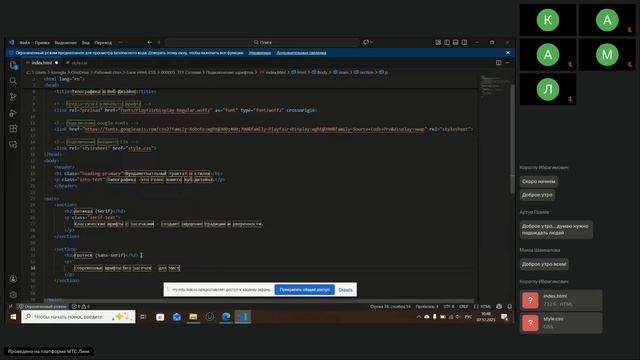Switch to the index.html editor tab
640x360 pixels.
point(42,63)
